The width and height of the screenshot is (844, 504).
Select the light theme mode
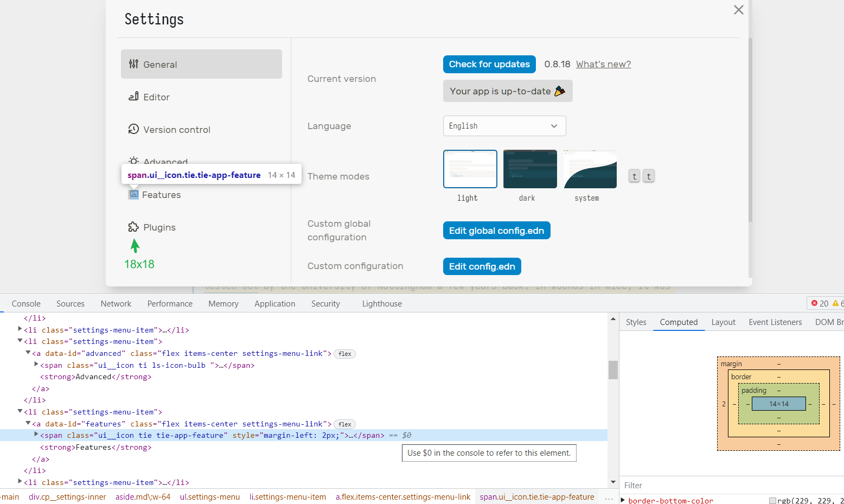tap(470, 169)
